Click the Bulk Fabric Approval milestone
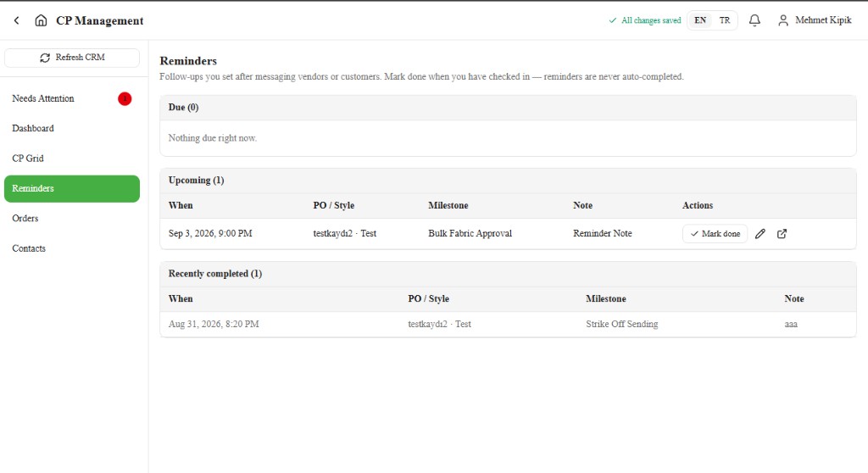The height and width of the screenshot is (473, 868). (x=470, y=234)
